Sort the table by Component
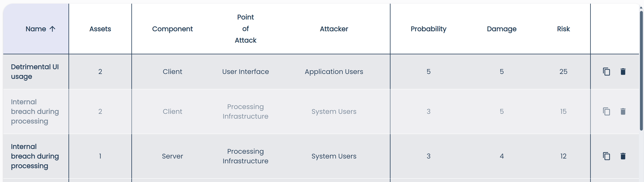 (172, 29)
